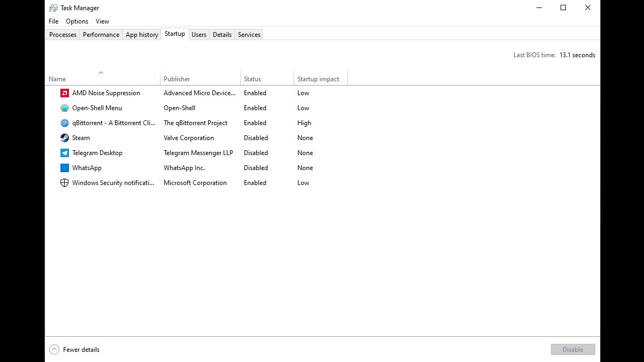The height and width of the screenshot is (362, 644).
Task: Click Telegram Desktop's Disabled status cell
Action: [256, 153]
